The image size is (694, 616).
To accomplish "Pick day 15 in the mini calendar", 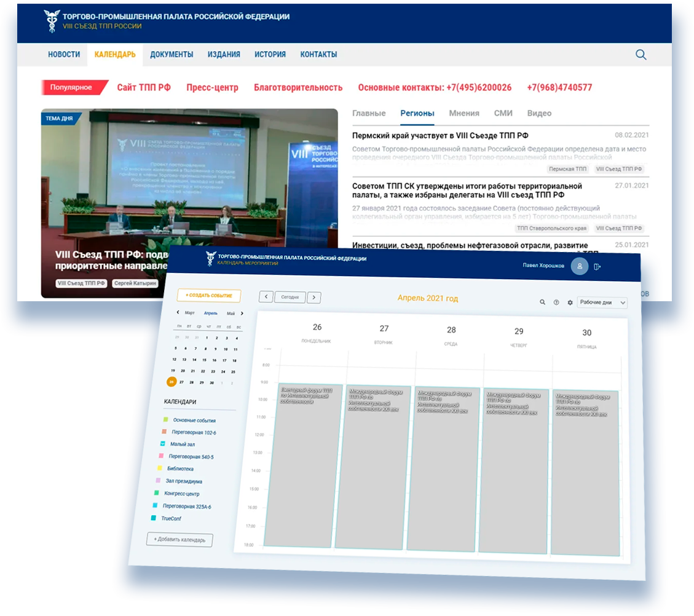I will (204, 360).
